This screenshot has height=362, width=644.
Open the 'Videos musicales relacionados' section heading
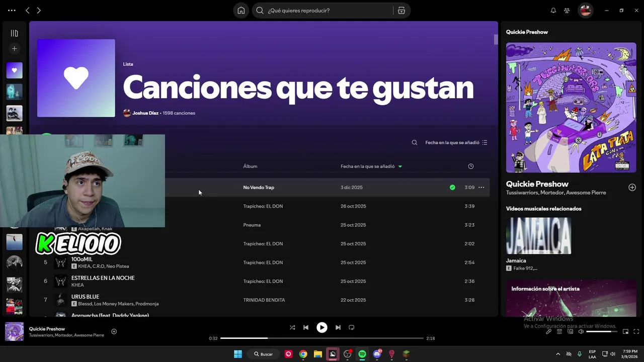click(x=543, y=209)
